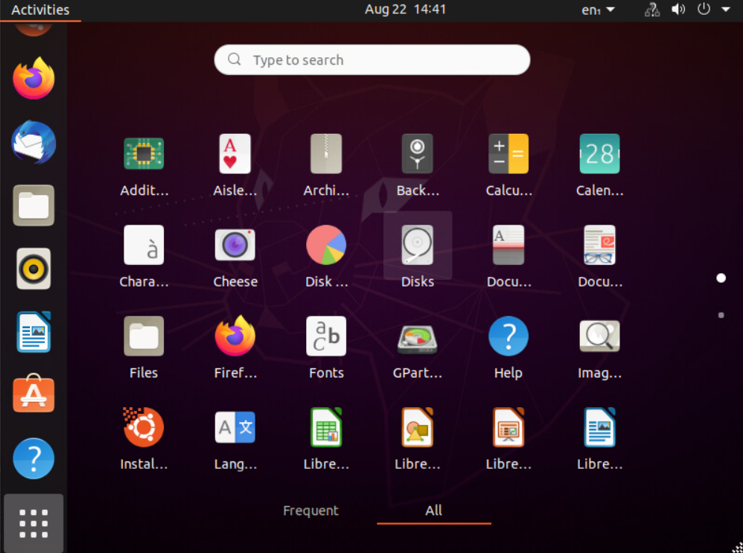Launch Firefox from the application grid
This screenshot has height=553, width=743.
click(235, 336)
